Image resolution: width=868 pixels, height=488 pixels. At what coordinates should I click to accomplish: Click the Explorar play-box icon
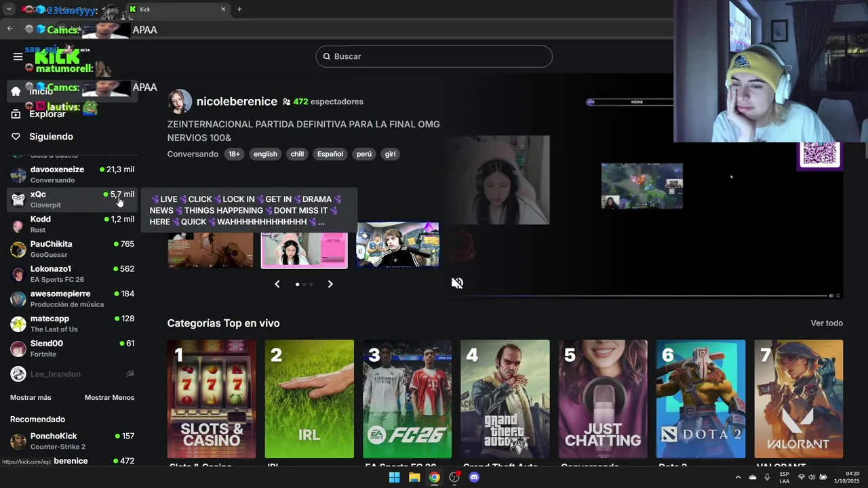coord(16,114)
